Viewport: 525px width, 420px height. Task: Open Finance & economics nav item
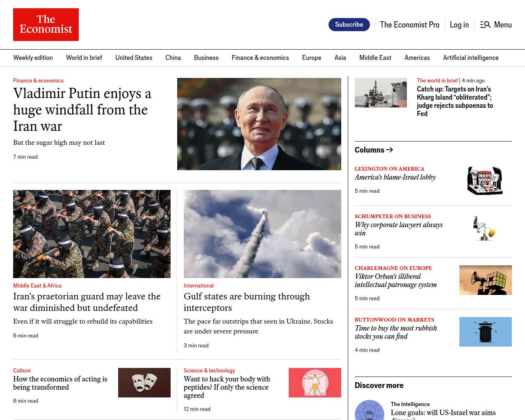pyautogui.click(x=260, y=58)
